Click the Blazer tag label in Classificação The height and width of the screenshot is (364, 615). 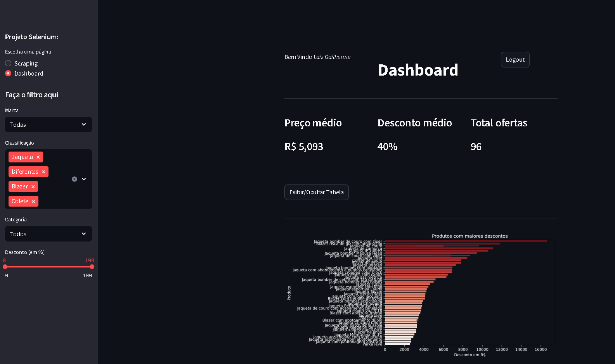pyautogui.click(x=20, y=186)
